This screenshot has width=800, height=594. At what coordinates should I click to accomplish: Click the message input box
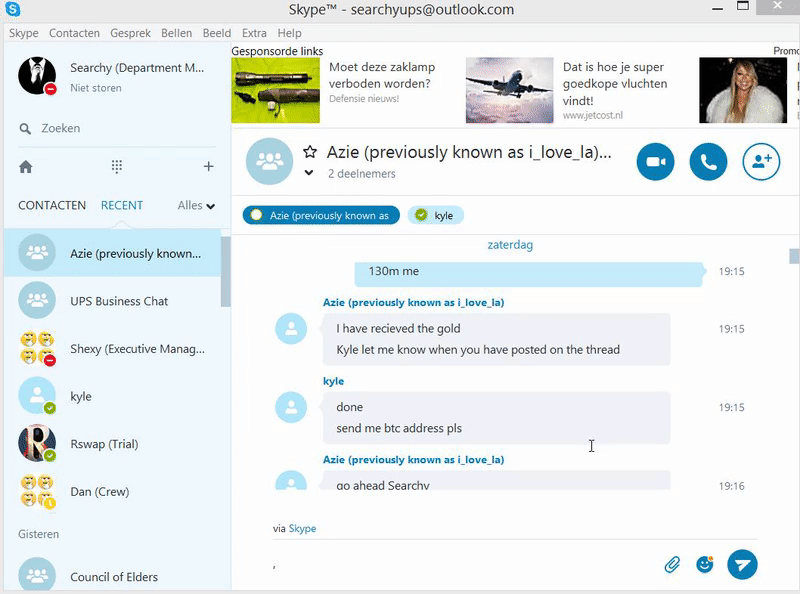pos(464,564)
